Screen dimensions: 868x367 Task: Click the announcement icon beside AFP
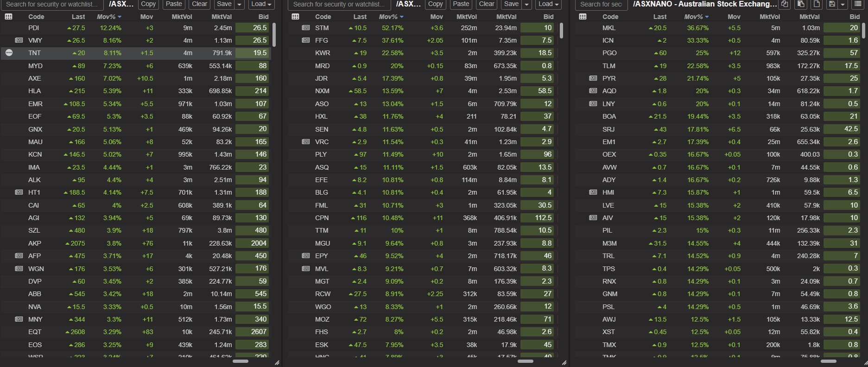point(19,256)
